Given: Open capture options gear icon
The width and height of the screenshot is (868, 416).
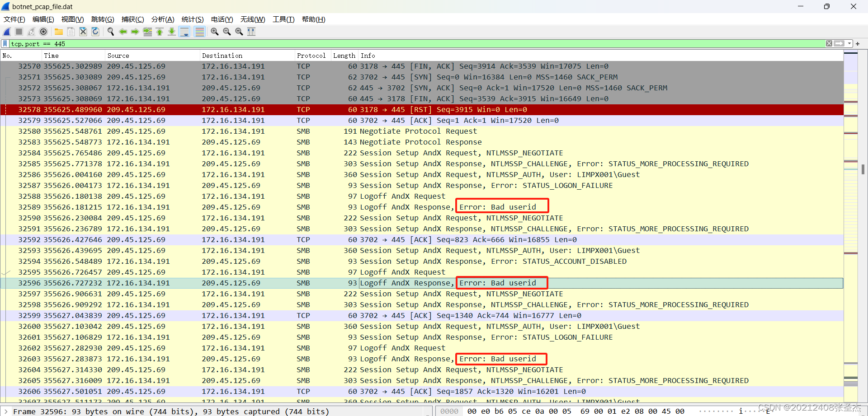Looking at the screenshot, I should click(x=43, y=32).
